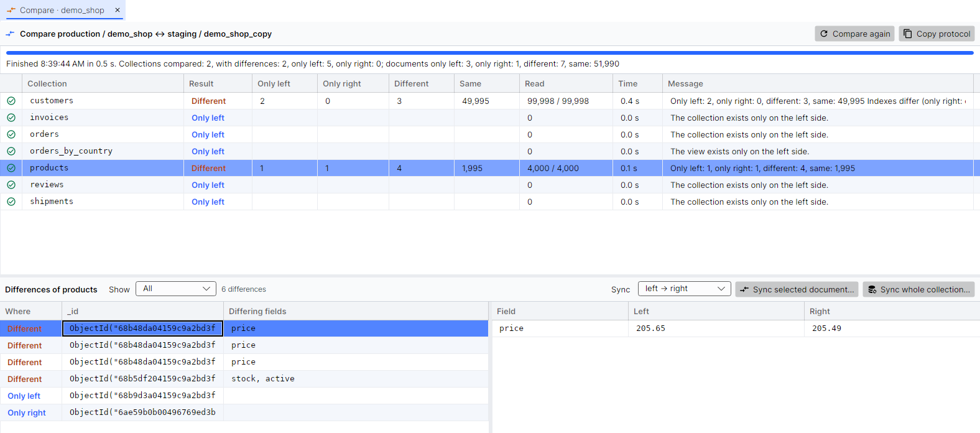
Task: Click ObjectId 6ae59b0b00496769ed3b cell
Action: (x=142, y=412)
